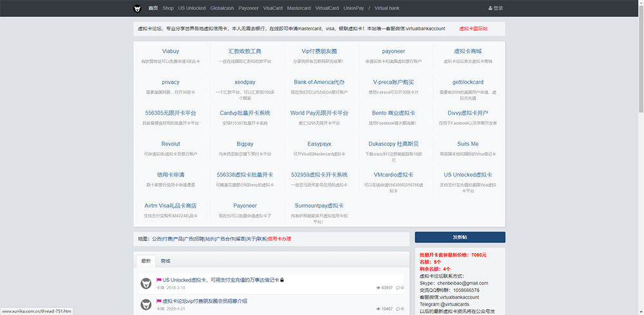The height and width of the screenshot is (315, 644).
Task: Select Payoneer in the top navigation bar
Action: tap(249, 8)
